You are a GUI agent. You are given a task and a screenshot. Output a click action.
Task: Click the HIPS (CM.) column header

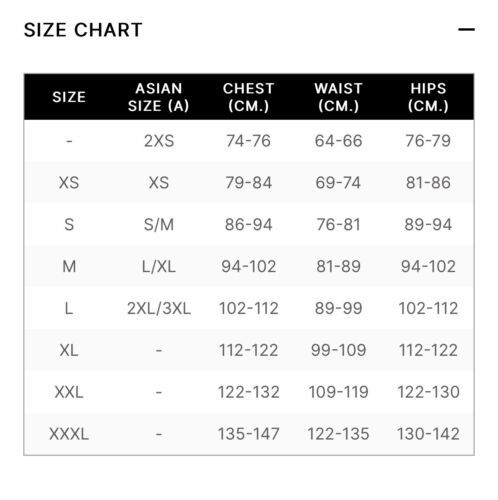click(x=428, y=97)
